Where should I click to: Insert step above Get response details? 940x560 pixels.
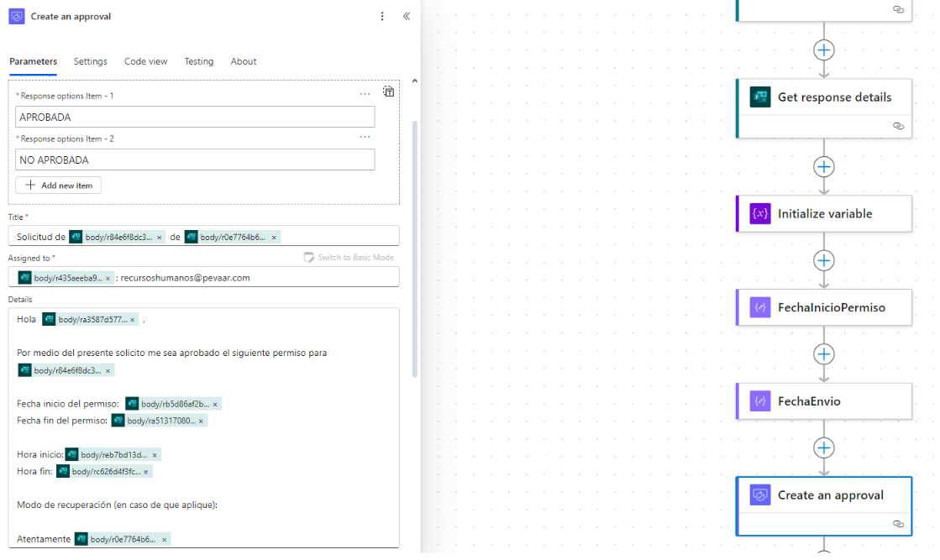(824, 50)
